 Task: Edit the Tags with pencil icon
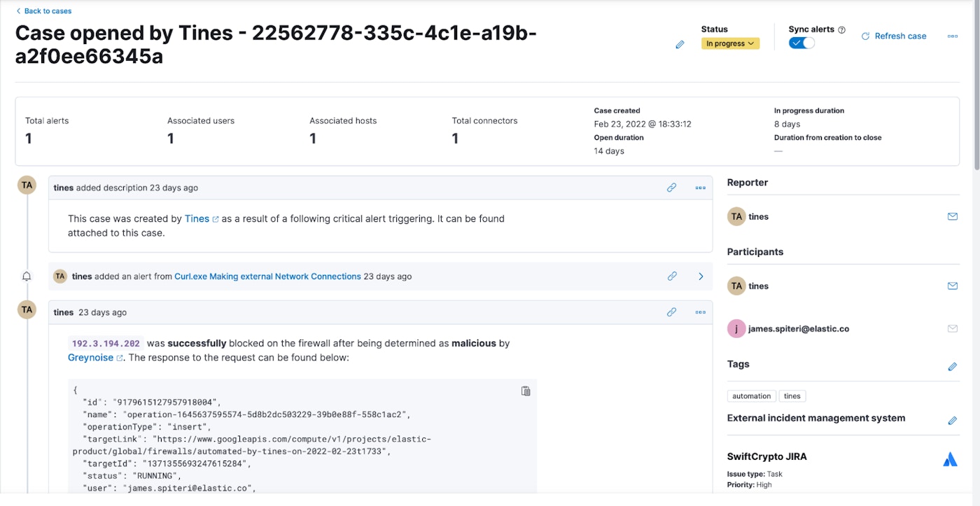[x=952, y=366]
